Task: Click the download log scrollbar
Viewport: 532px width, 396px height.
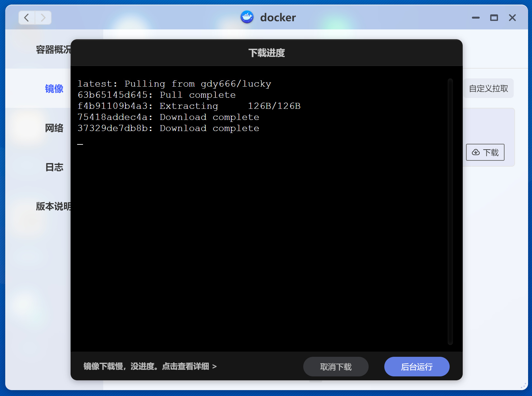Action: pyautogui.click(x=450, y=211)
